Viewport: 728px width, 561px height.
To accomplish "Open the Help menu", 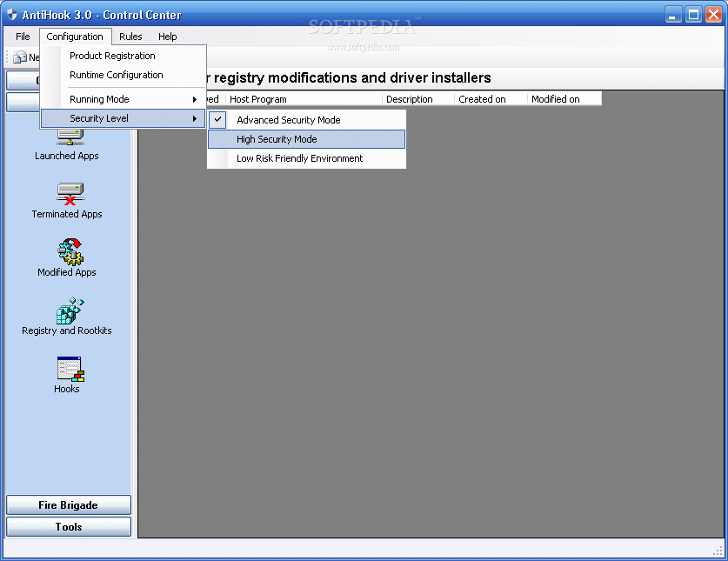I will tap(167, 37).
